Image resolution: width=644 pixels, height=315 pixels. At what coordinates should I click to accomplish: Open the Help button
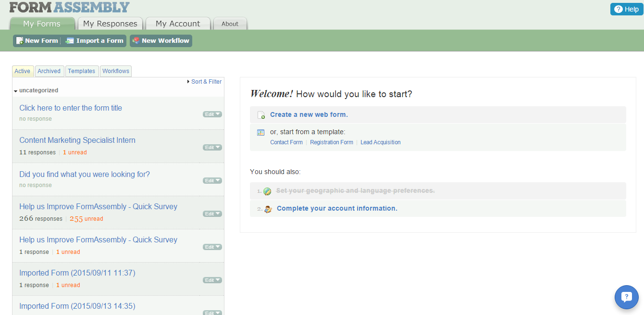[627, 9]
